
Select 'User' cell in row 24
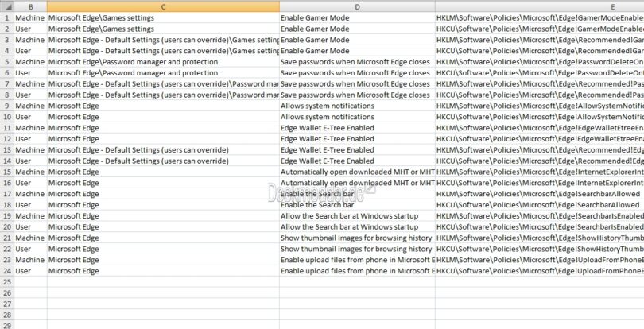[x=24, y=271]
